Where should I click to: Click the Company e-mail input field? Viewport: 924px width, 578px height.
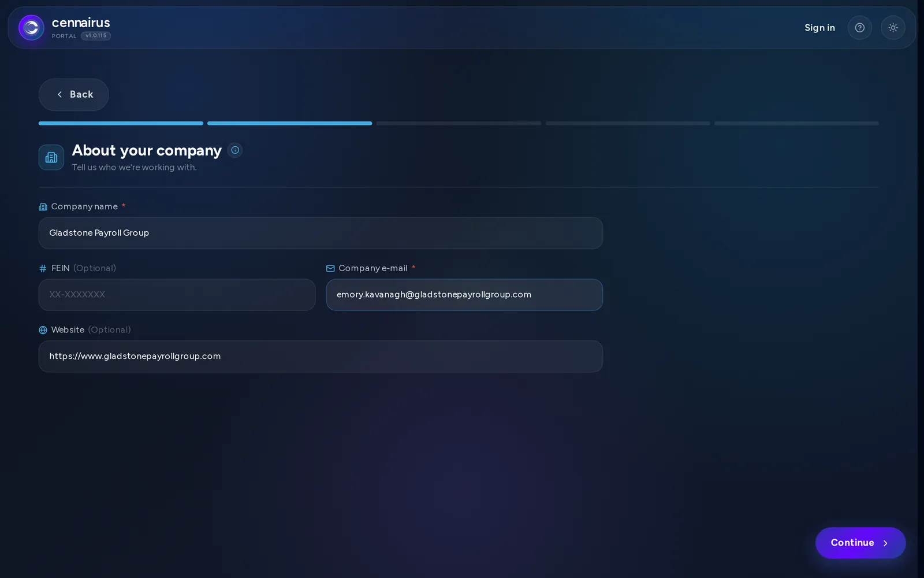[x=464, y=295]
